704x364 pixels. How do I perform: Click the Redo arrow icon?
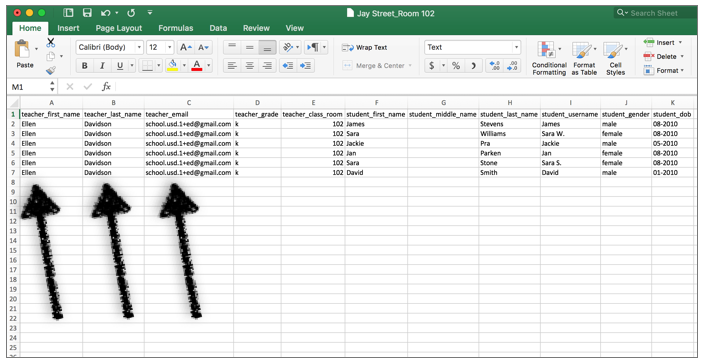[131, 13]
